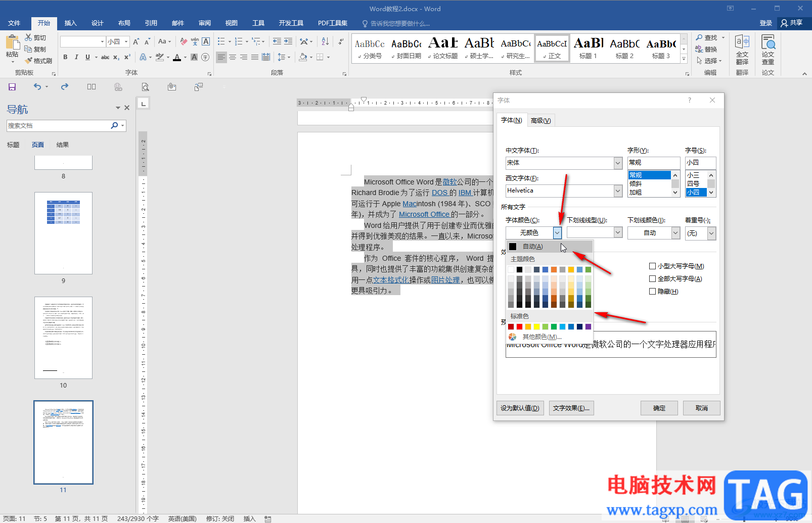Toggle italic formatting
812x523 pixels.
[76, 57]
